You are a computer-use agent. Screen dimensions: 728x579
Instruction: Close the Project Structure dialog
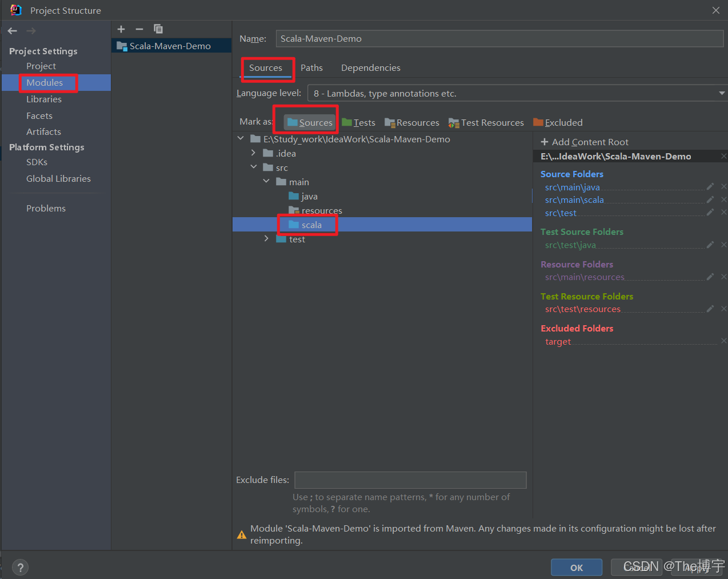[x=716, y=10]
